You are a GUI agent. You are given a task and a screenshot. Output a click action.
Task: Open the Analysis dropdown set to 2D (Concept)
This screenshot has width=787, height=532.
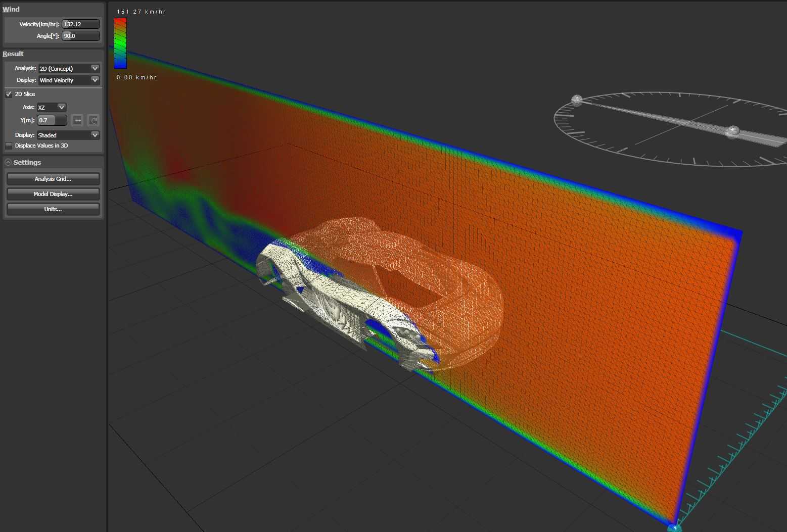pos(69,68)
